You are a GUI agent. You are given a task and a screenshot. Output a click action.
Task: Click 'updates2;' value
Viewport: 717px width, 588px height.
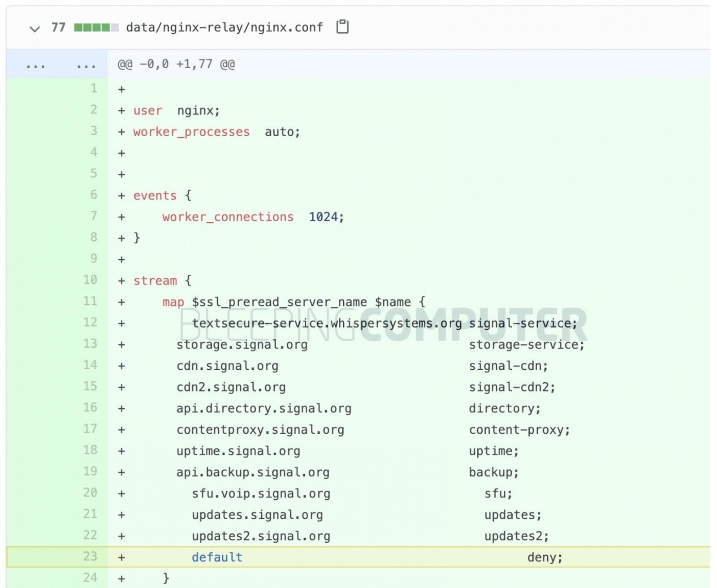(516, 536)
